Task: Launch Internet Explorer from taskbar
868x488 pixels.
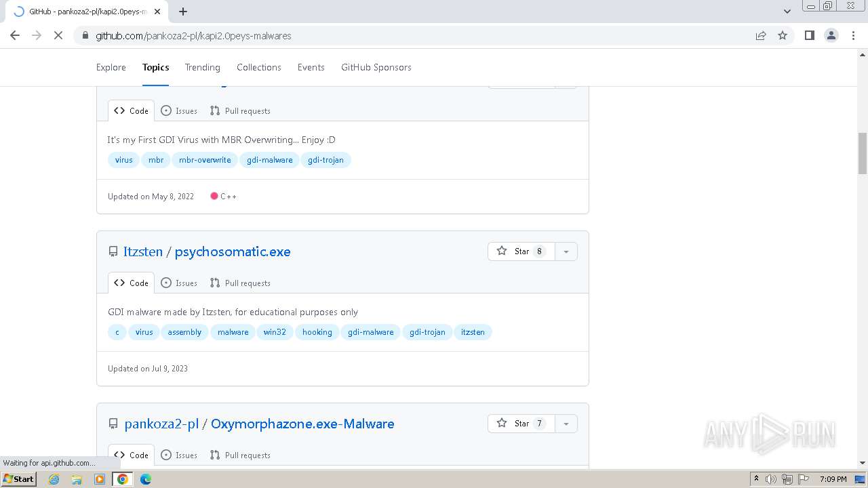Action: (x=54, y=479)
